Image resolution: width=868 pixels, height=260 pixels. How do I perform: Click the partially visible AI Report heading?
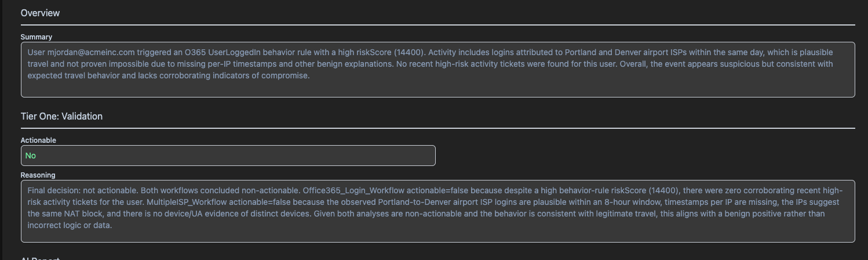click(x=40, y=258)
